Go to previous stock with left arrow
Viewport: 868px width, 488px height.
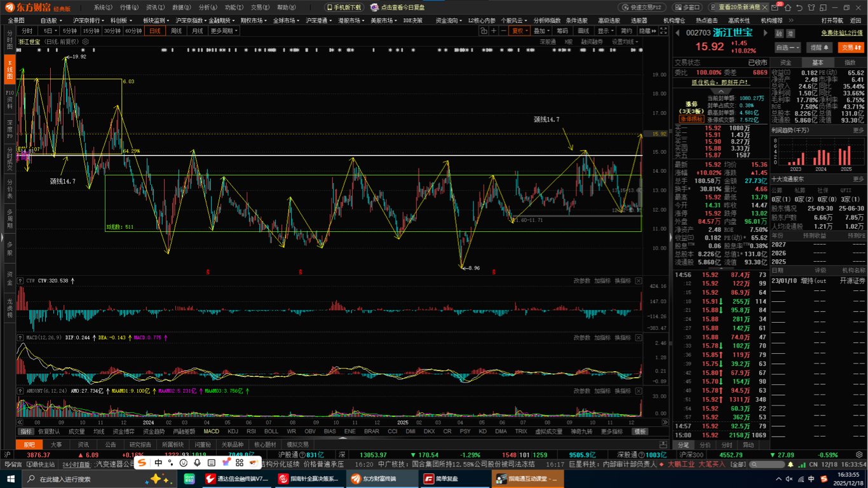[x=677, y=32]
